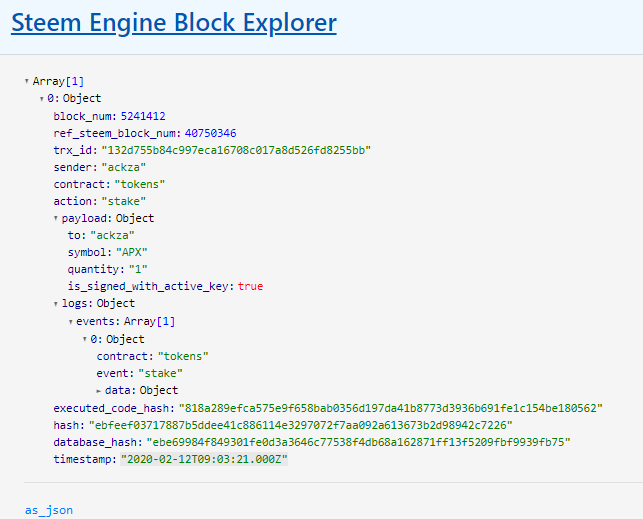The height and width of the screenshot is (519, 643).
Task: Collapse the logs Object node
Action: pos(56,303)
